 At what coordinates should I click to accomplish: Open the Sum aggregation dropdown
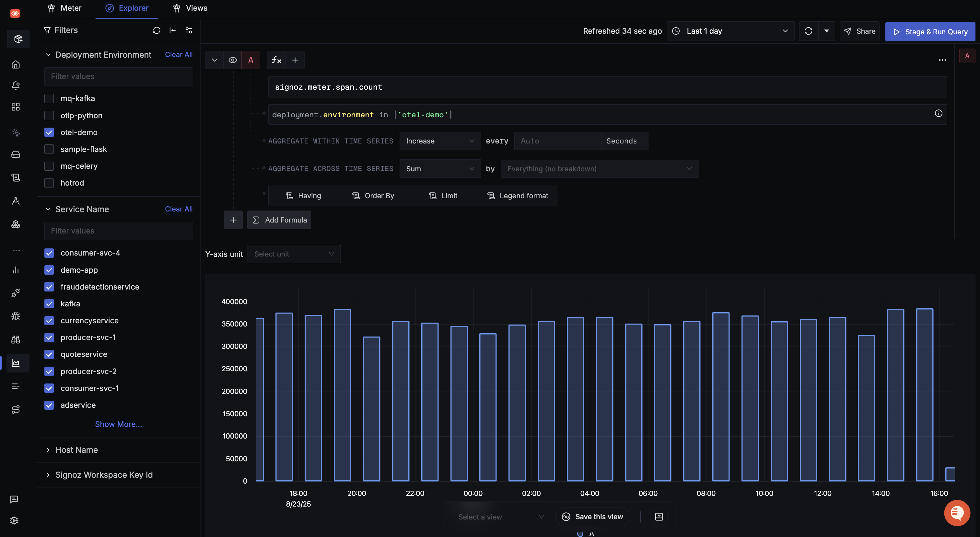point(440,169)
